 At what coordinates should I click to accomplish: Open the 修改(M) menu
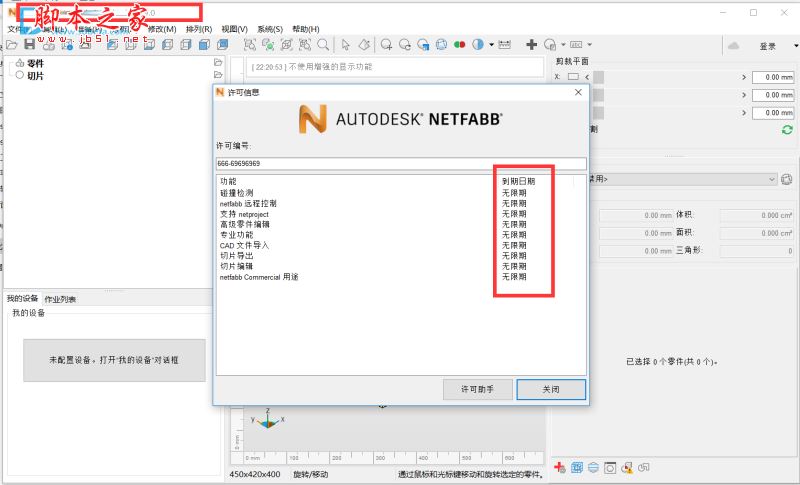pyautogui.click(x=162, y=29)
